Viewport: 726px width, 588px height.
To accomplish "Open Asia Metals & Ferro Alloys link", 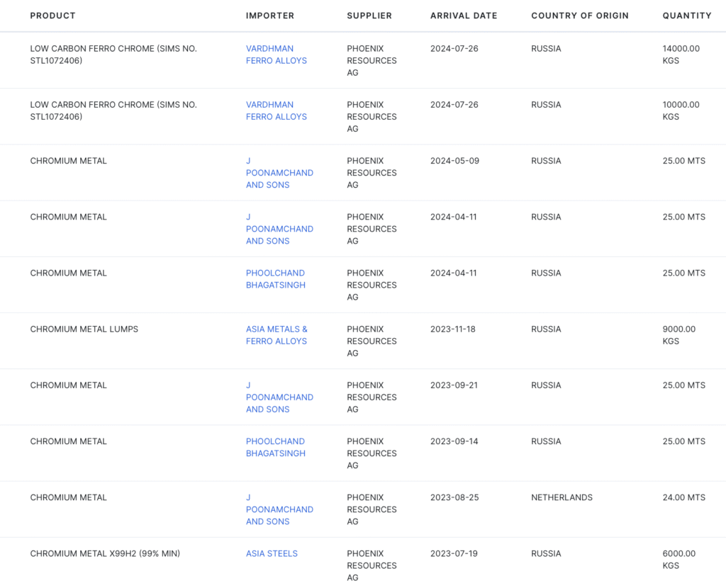I will (x=277, y=335).
